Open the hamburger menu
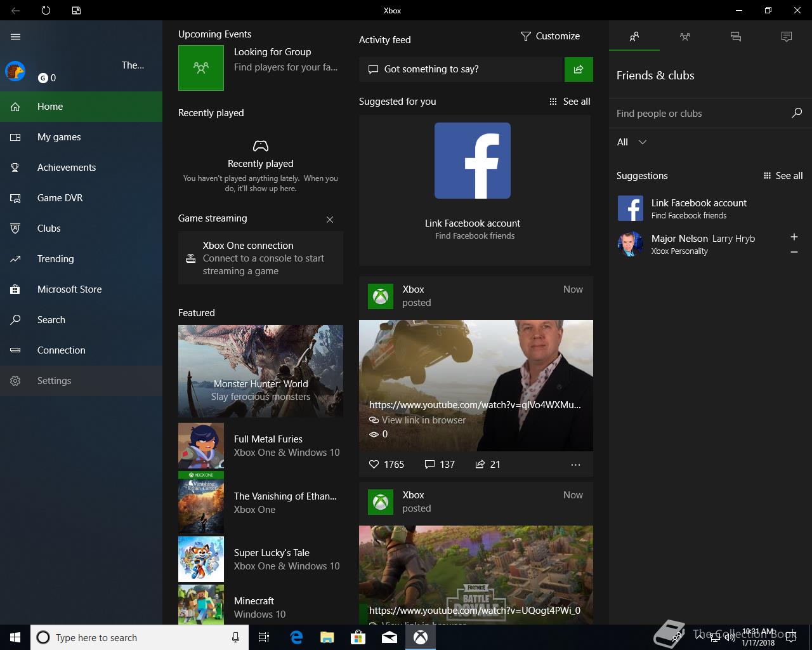812x650 pixels. pyautogui.click(x=16, y=37)
